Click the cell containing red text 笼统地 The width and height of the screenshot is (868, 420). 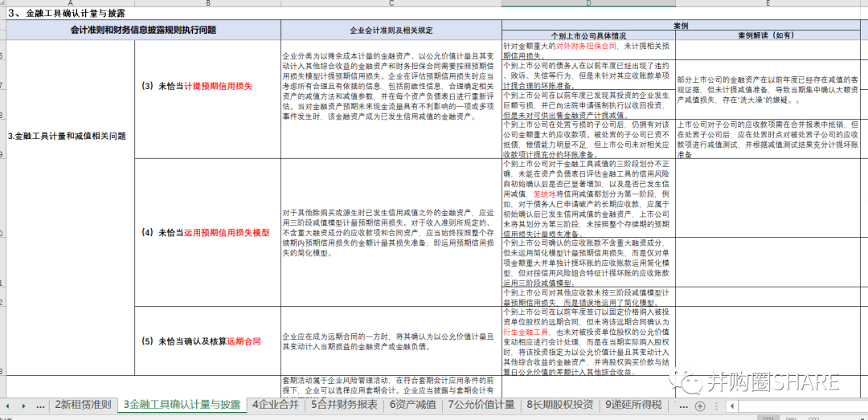click(588, 198)
